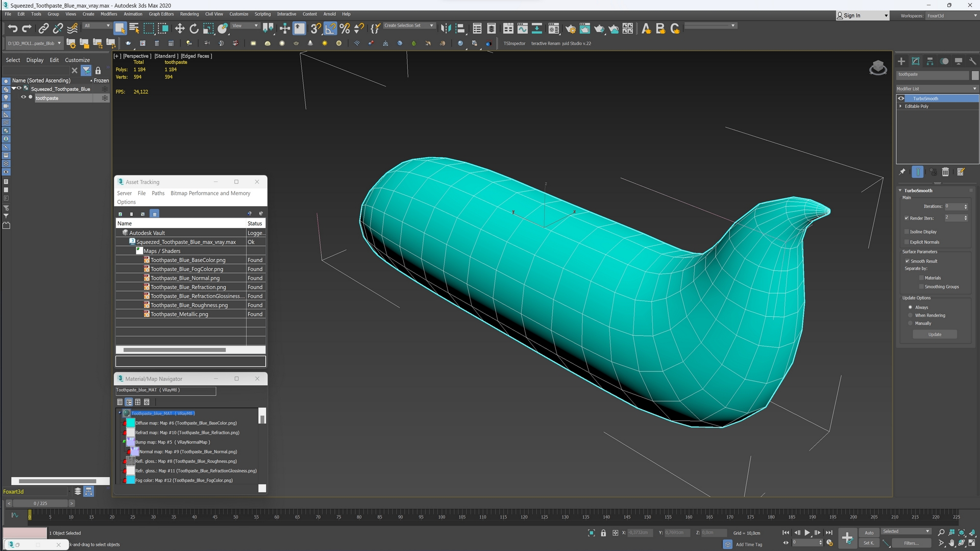Screen dimensions: 980x551
Task: Click the Update button in TurboSmooth
Action: point(935,335)
